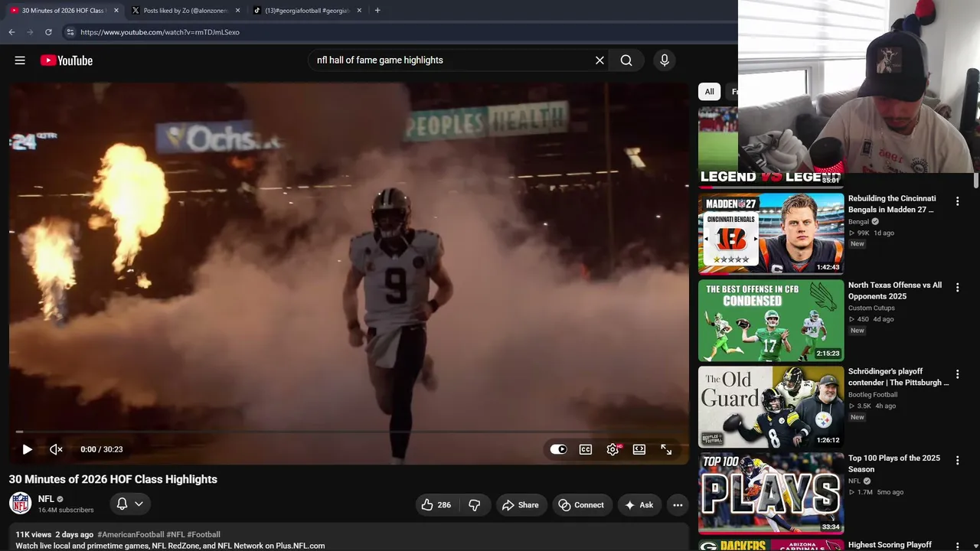Open video player settings gear
The image size is (980, 551).
point(612,449)
